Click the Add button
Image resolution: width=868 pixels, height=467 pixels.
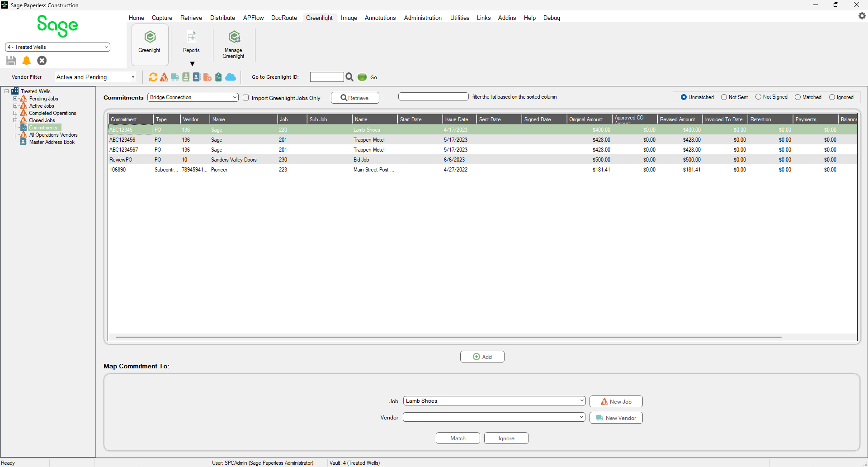coord(482,357)
